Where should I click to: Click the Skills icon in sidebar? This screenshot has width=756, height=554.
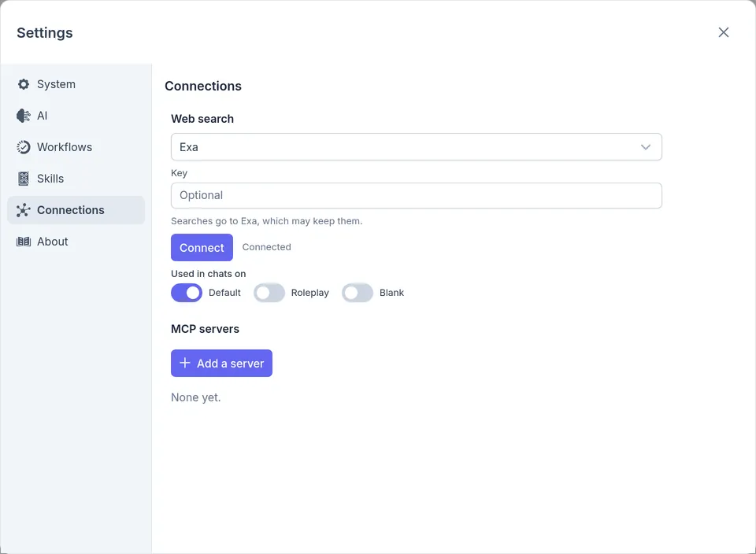pyautogui.click(x=23, y=179)
